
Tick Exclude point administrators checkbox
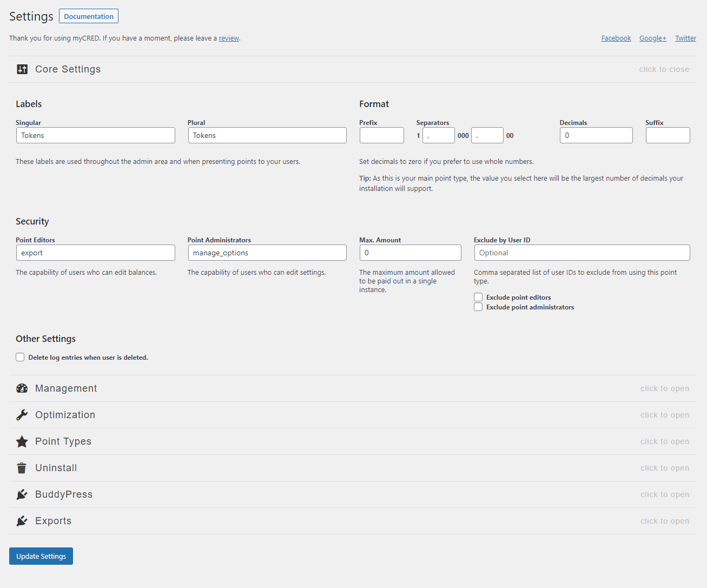click(x=478, y=307)
